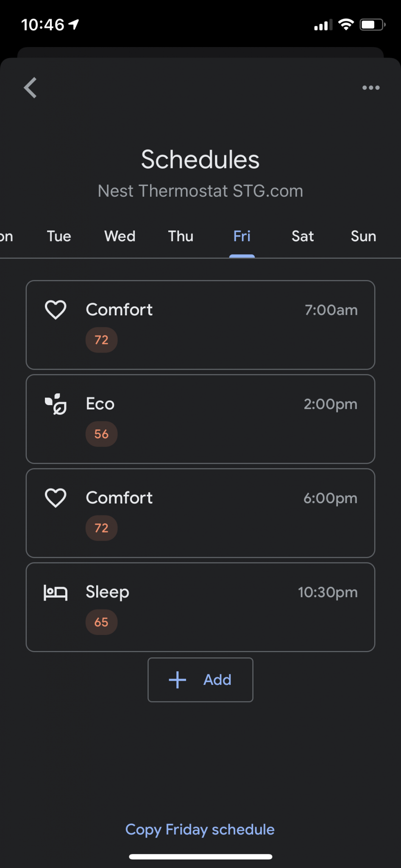Viewport: 401px width, 868px height.
Task: Open the 10:30pm Sleep time entry
Action: point(328,592)
